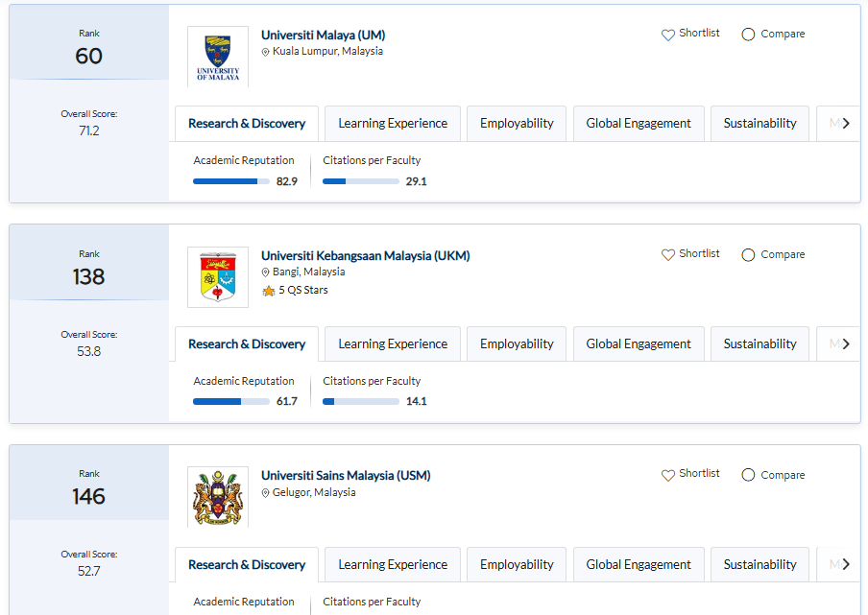Click the location pin beside Gelugor, Malaysia
Screen dimensions: 868x615
265,493
